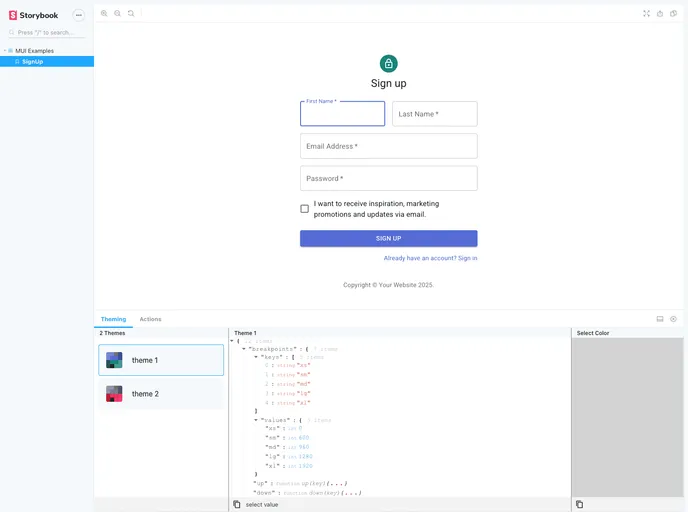Image resolution: width=688 pixels, height=512 pixels.
Task: Reset canvas zoom with the magnifier icon
Action: [x=131, y=13]
